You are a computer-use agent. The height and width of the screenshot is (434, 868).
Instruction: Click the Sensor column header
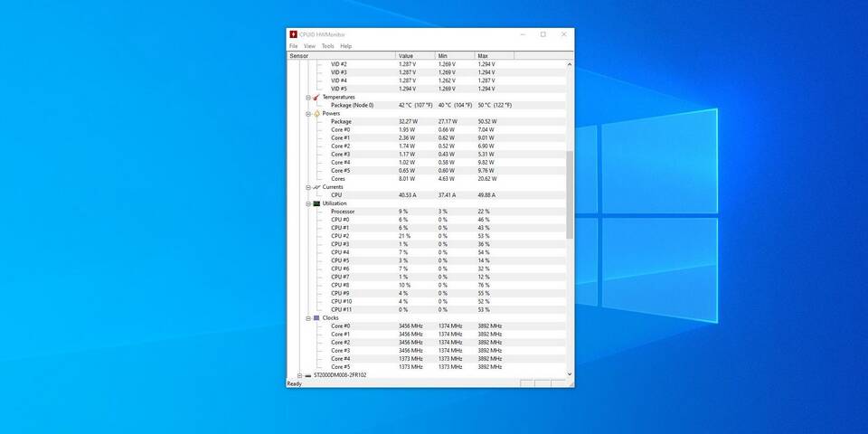[342, 56]
